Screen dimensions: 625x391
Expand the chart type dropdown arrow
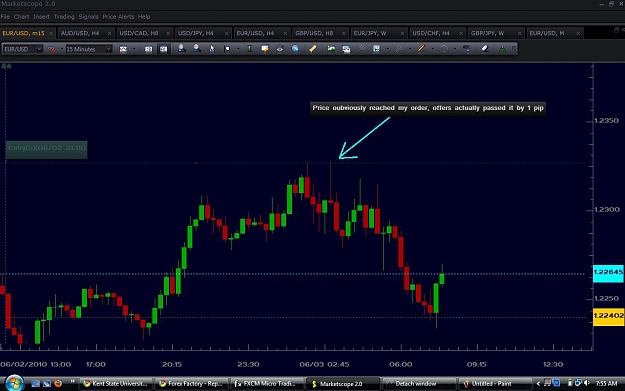pos(134,49)
